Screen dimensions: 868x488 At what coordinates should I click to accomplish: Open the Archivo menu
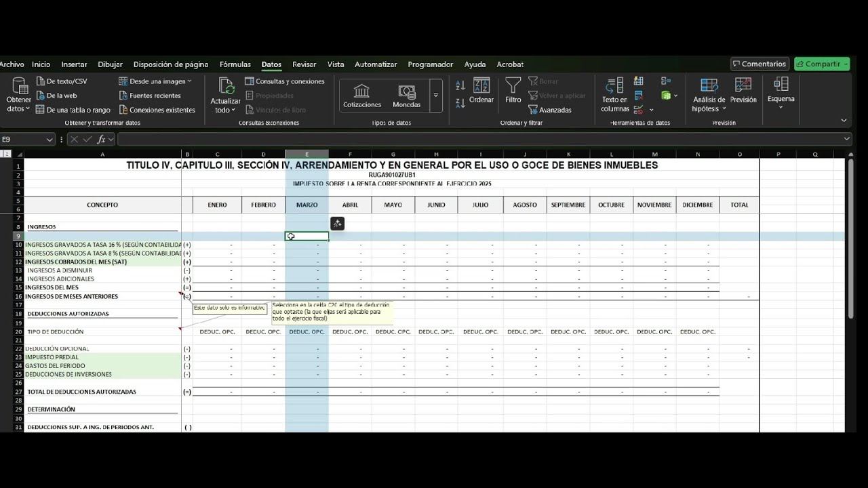point(12,64)
